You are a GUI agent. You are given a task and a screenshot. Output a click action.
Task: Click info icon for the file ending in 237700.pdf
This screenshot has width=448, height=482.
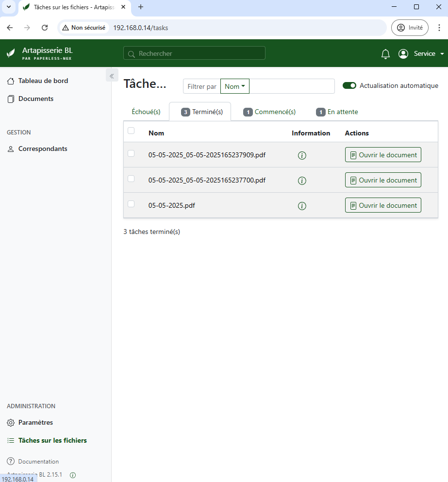(302, 181)
